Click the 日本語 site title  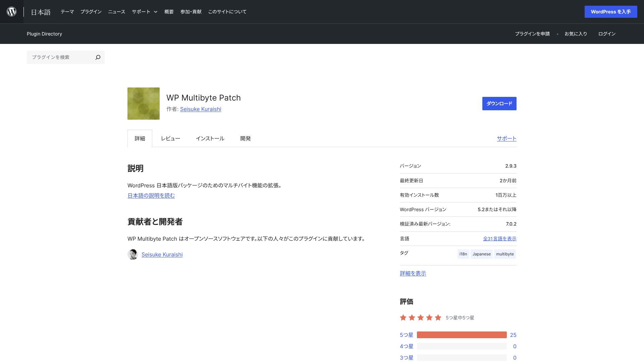pyautogui.click(x=41, y=12)
